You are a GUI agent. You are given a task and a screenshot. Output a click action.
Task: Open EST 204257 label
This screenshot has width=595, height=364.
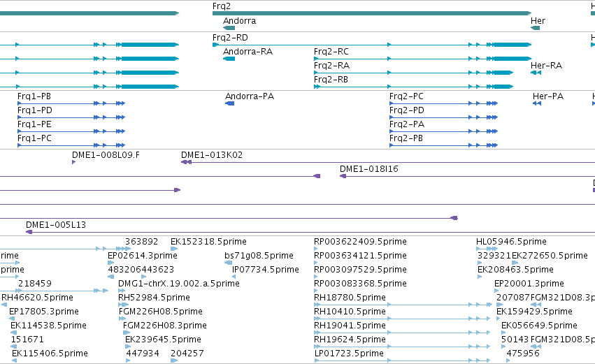[187, 354]
